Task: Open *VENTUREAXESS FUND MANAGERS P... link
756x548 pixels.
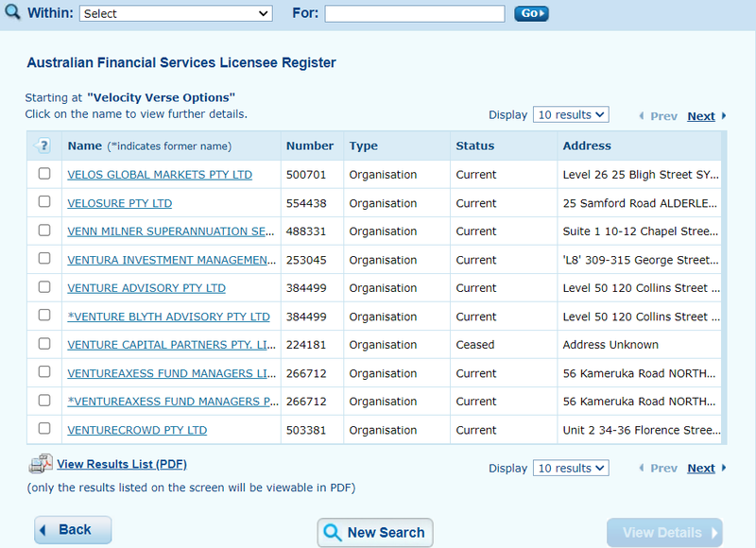Action: coord(173,401)
